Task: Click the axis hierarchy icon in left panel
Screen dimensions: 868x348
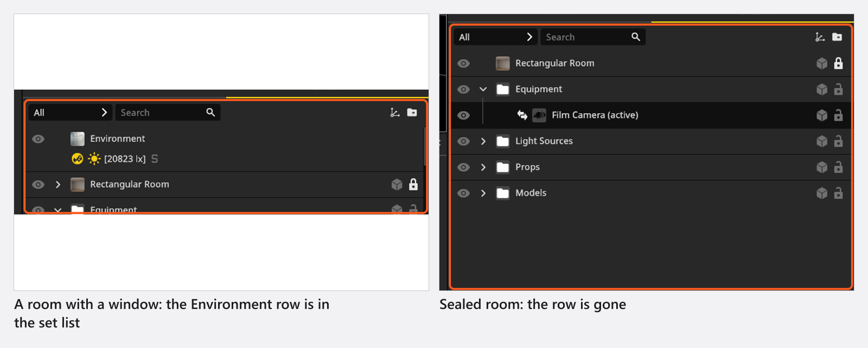Action: click(395, 112)
